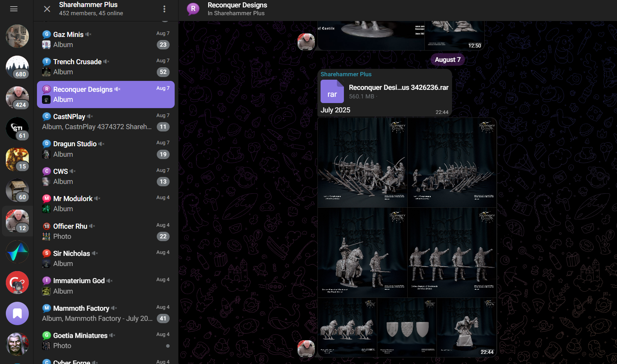Open the blue lightning-logo chat avatar

(x=17, y=252)
